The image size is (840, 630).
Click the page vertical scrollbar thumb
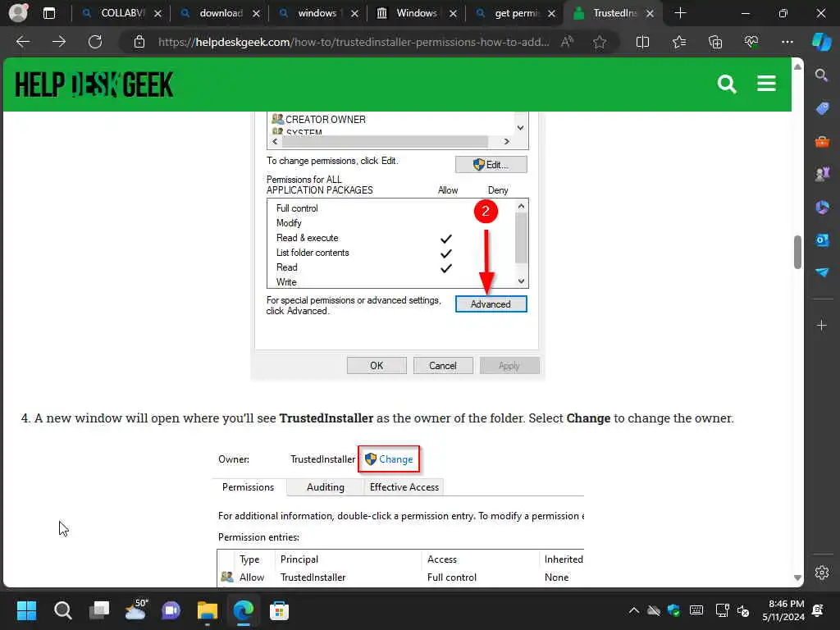797,252
